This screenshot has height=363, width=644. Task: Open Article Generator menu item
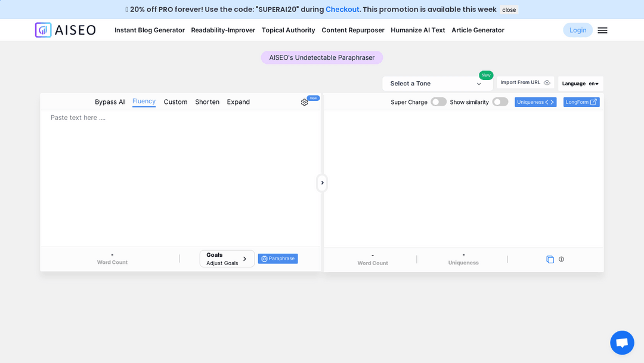[478, 30]
